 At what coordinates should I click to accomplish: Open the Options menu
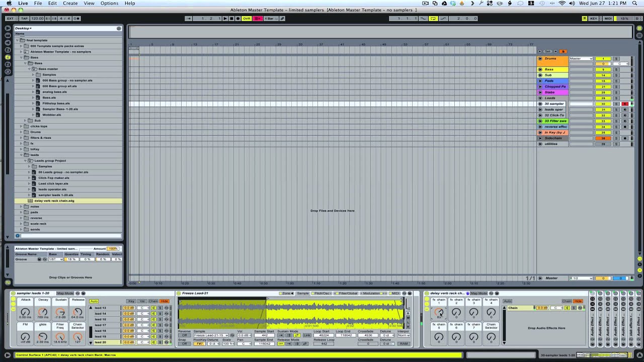click(109, 4)
